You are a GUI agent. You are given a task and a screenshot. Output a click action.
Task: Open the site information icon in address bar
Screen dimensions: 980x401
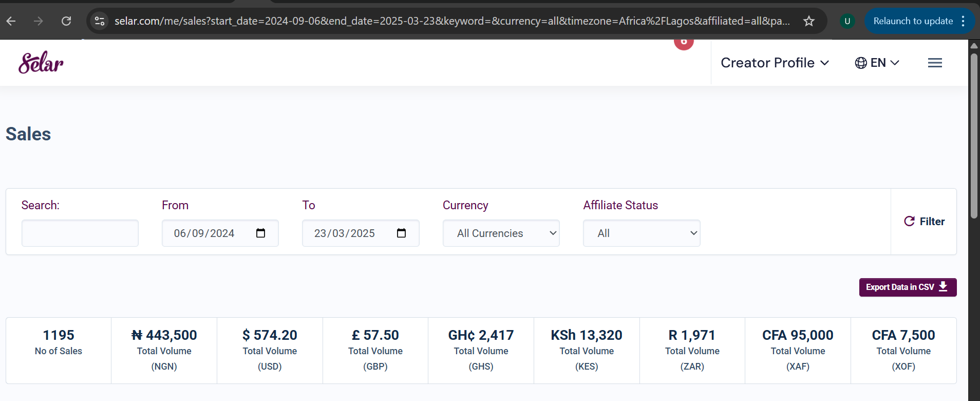100,21
